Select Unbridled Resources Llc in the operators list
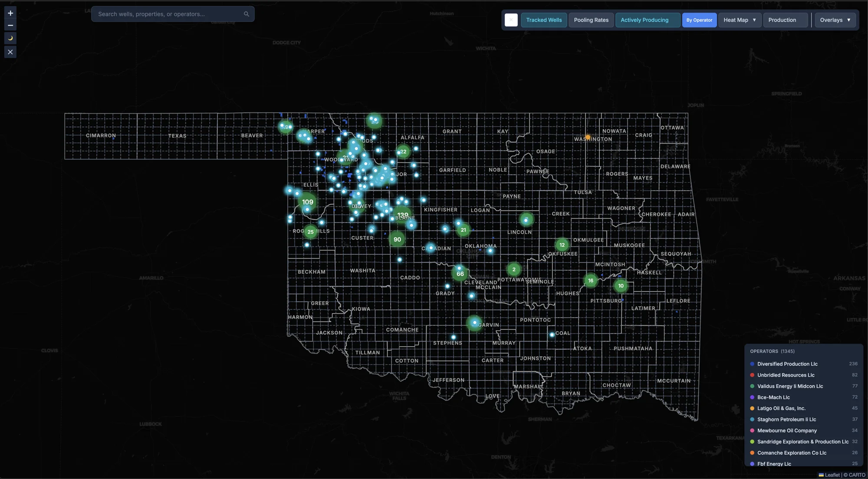 (x=786, y=375)
